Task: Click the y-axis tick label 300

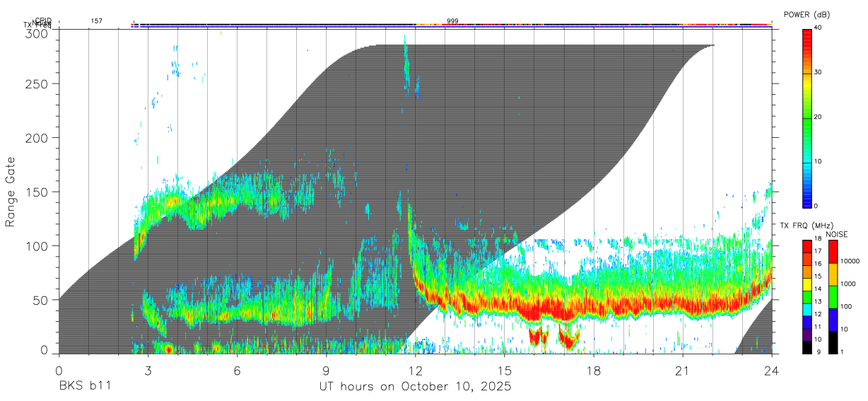Action: point(37,34)
